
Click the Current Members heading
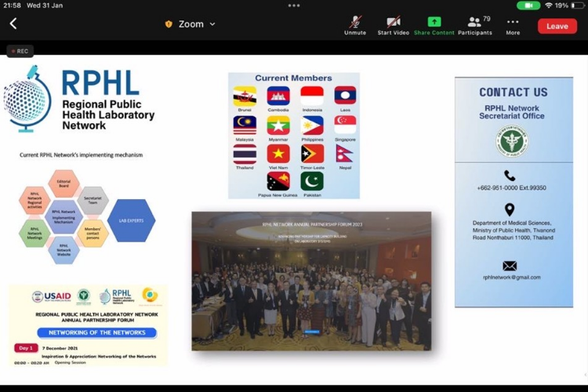point(293,78)
